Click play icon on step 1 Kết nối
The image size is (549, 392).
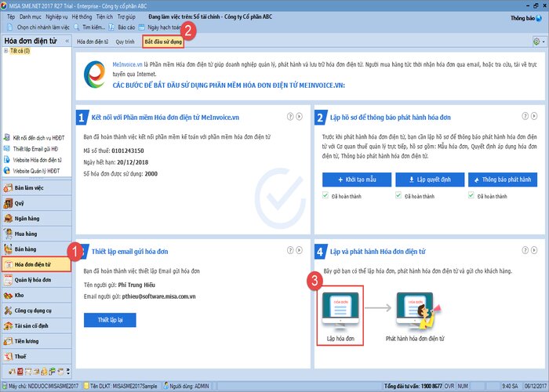[300, 117]
